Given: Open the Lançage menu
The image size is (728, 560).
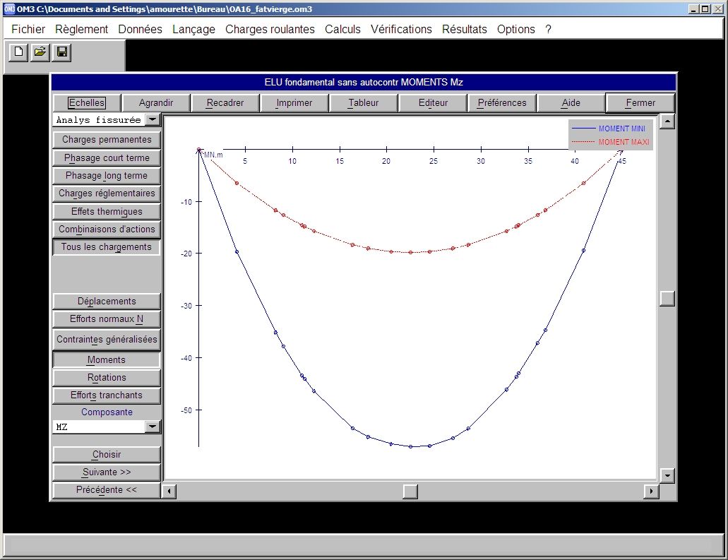Looking at the screenshot, I should coord(193,29).
